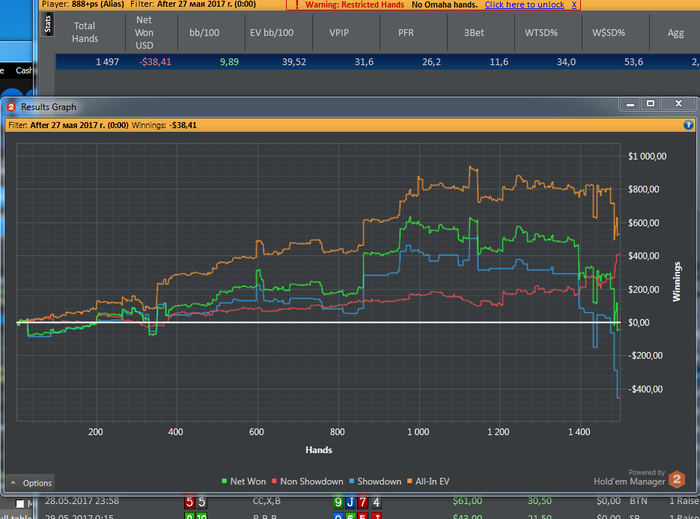Dismiss the warning with the X link
This screenshot has width=700, height=519.
point(574,5)
